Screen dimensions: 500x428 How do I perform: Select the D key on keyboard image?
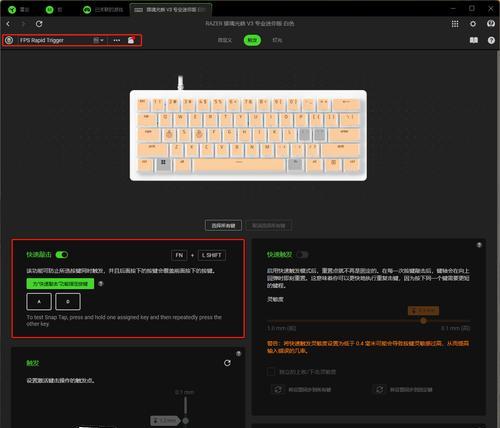[x=199, y=134]
